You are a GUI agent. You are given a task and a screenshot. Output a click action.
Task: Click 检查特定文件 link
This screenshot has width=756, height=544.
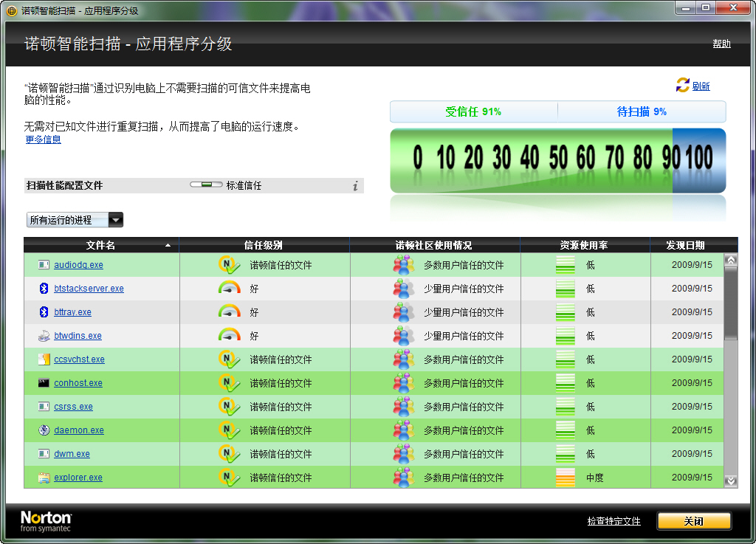[614, 521]
